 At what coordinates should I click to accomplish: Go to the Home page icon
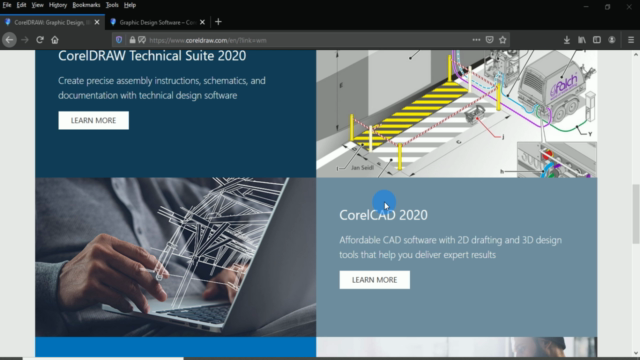point(55,40)
